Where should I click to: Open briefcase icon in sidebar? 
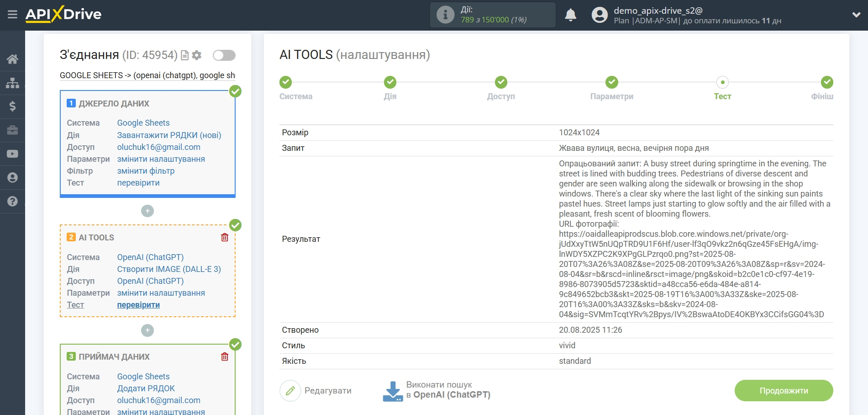point(12,130)
